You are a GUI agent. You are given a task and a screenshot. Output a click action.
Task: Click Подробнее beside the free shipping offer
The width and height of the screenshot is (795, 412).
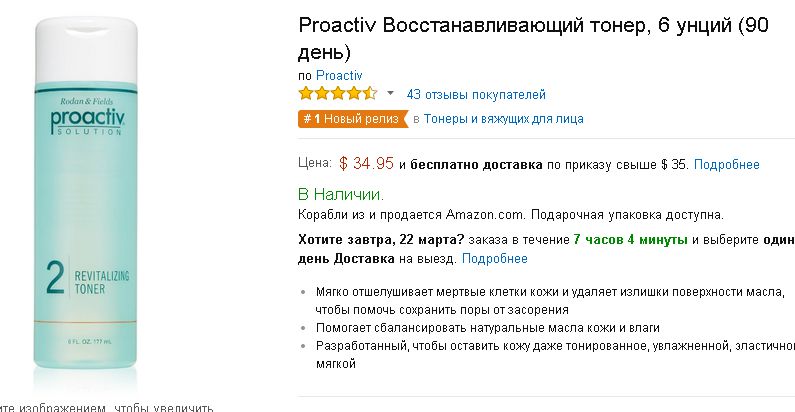click(727, 165)
